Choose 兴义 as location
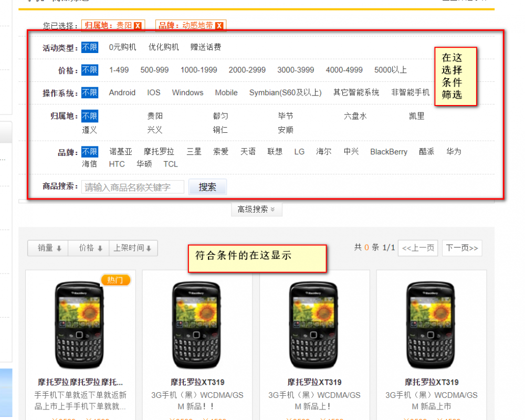 [x=155, y=130]
